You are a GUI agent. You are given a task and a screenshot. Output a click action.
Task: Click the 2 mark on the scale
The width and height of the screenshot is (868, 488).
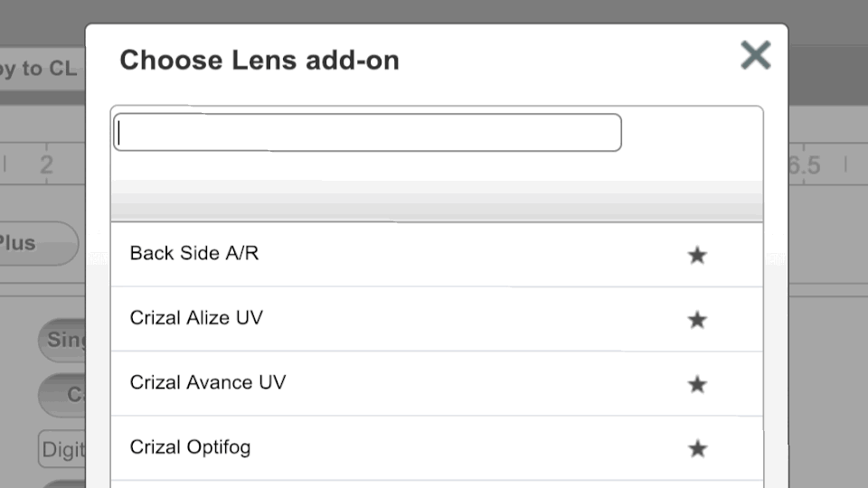(46, 165)
